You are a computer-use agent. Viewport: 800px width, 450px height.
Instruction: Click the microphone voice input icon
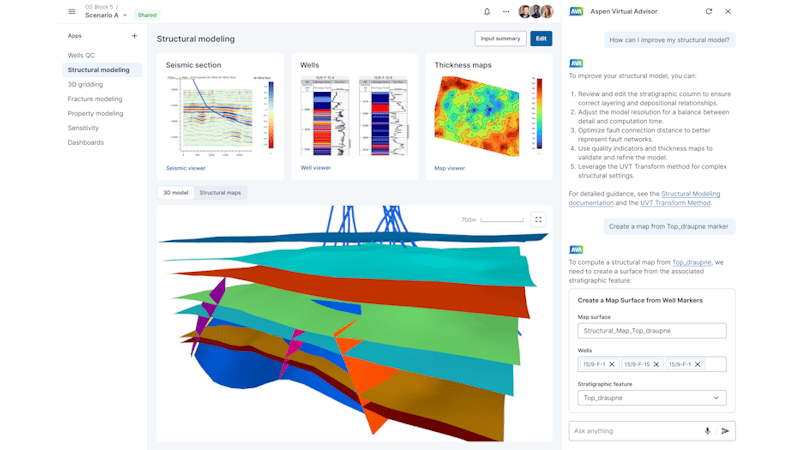pyautogui.click(x=707, y=431)
